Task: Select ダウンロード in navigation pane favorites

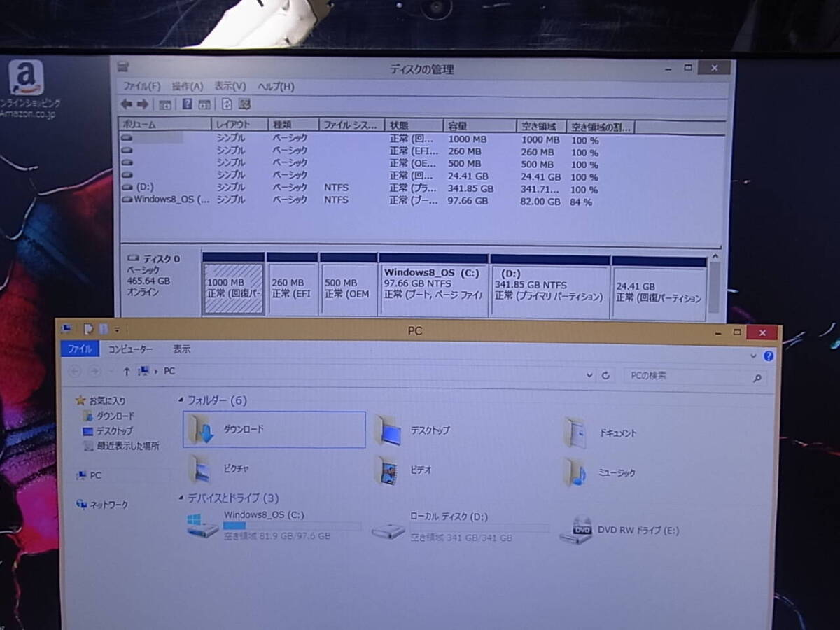Action: click(108, 416)
